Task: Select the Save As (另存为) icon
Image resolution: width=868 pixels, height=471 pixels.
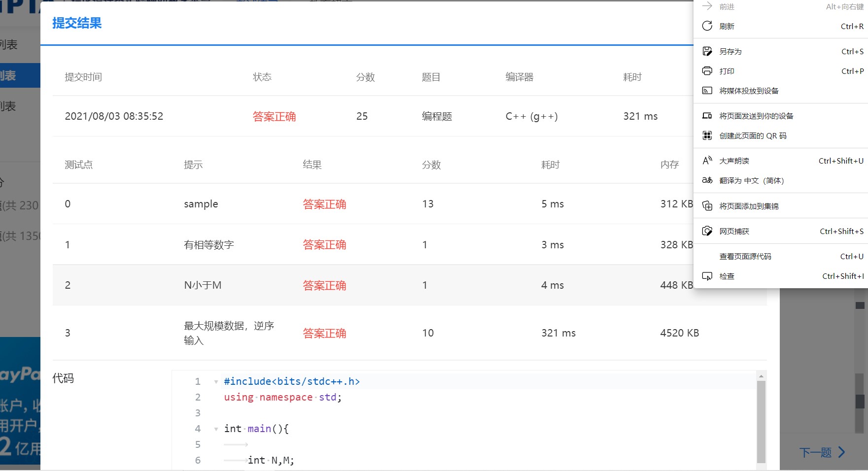Action: (x=708, y=51)
